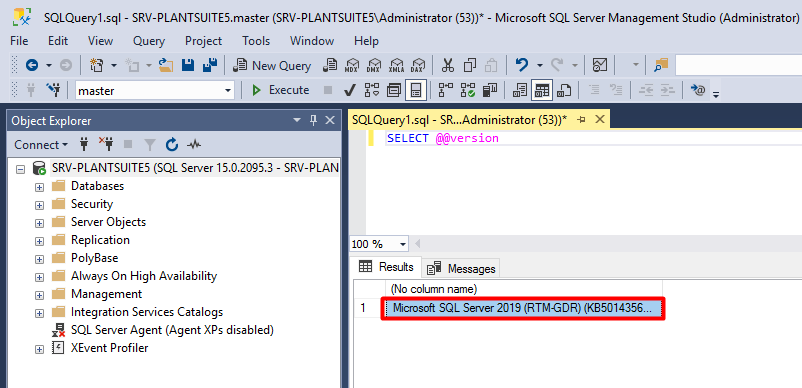
Task: Click the Object Explorer Disconnect icon
Action: (106, 145)
